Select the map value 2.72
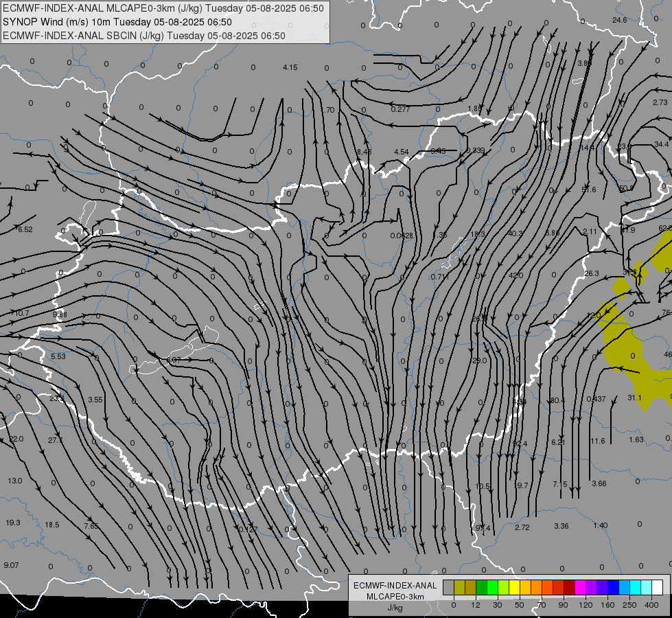This screenshot has height=618, width=672. tap(522, 527)
